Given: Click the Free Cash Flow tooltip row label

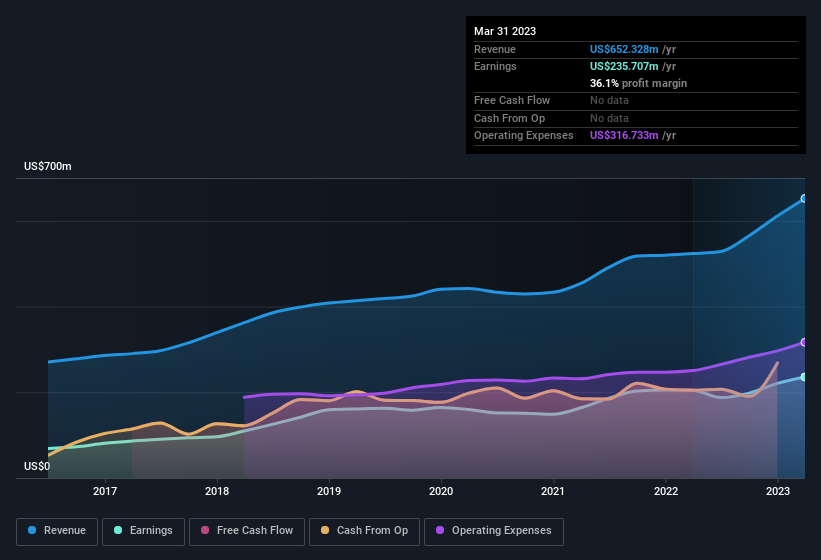Looking at the screenshot, I should [x=512, y=100].
